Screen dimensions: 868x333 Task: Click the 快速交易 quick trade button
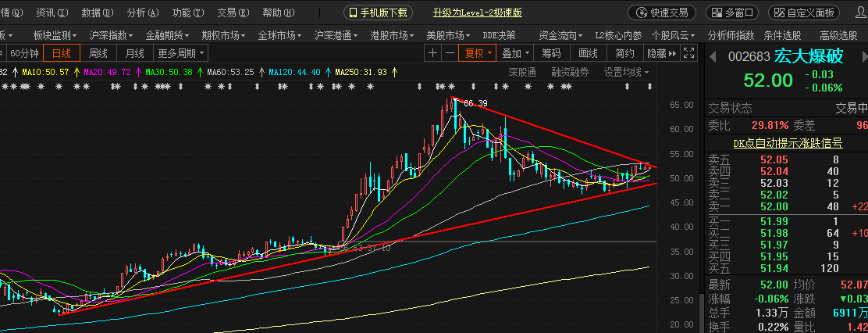662,13
